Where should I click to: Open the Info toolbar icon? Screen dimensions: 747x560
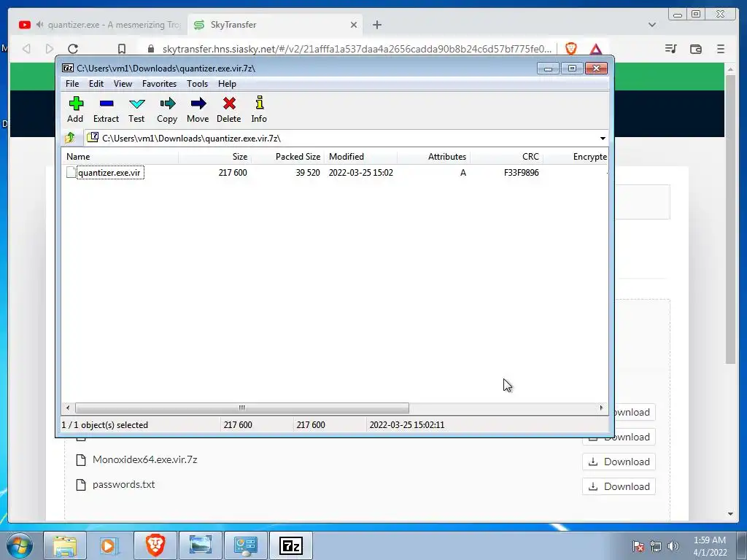click(x=259, y=109)
